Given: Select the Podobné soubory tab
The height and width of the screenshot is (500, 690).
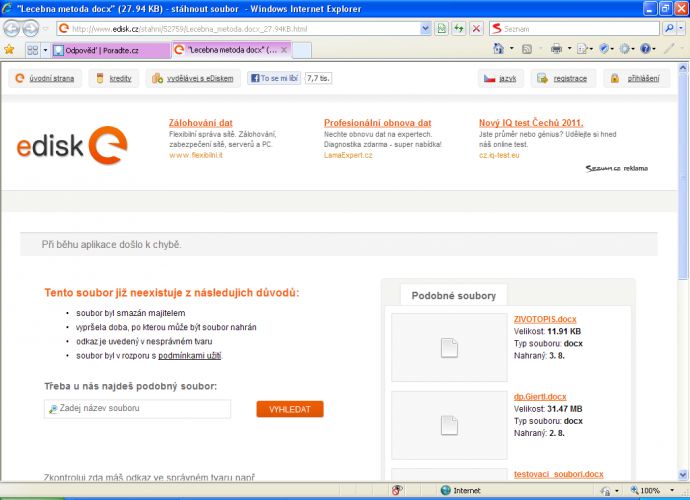Looking at the screenshot, I should point(454,295).
